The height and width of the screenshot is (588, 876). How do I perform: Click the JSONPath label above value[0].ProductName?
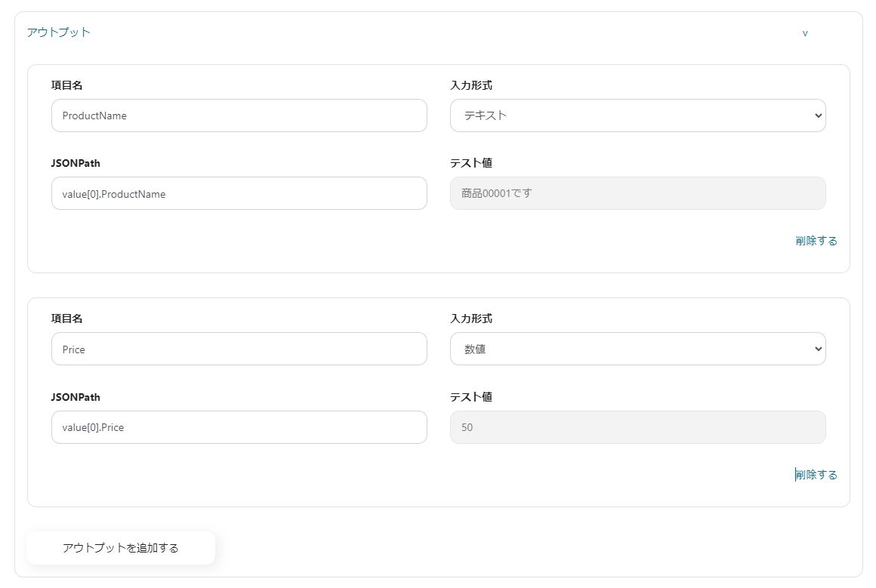tap(76, 163)
